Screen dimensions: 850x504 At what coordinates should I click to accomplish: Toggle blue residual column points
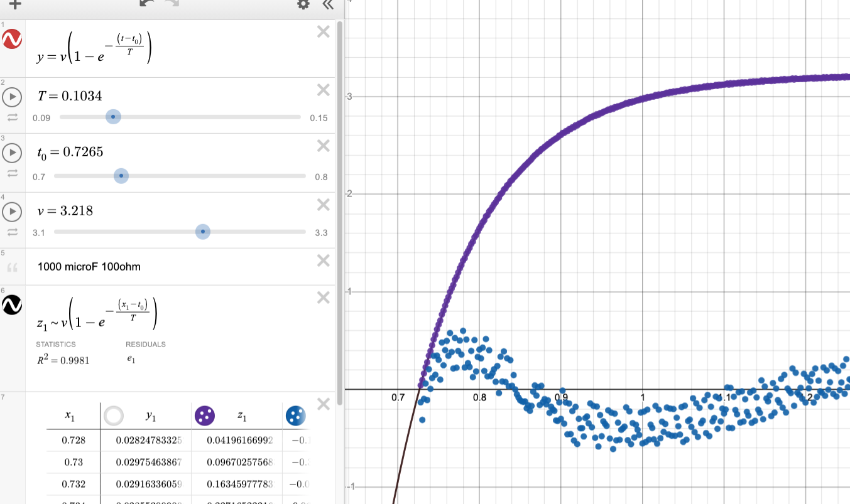click(x=295, y=416)
